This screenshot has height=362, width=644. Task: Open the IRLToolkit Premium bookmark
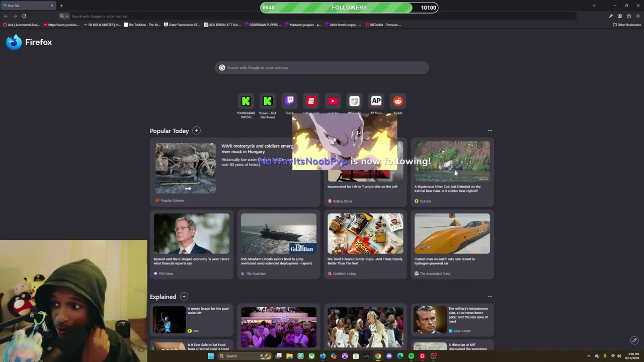click(383, 25)
